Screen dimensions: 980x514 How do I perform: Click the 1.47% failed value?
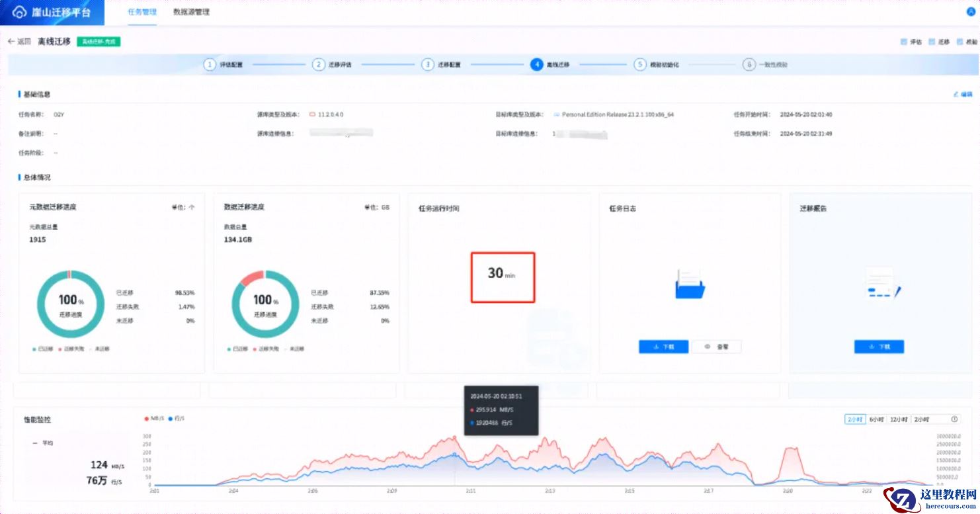[187, 306]
